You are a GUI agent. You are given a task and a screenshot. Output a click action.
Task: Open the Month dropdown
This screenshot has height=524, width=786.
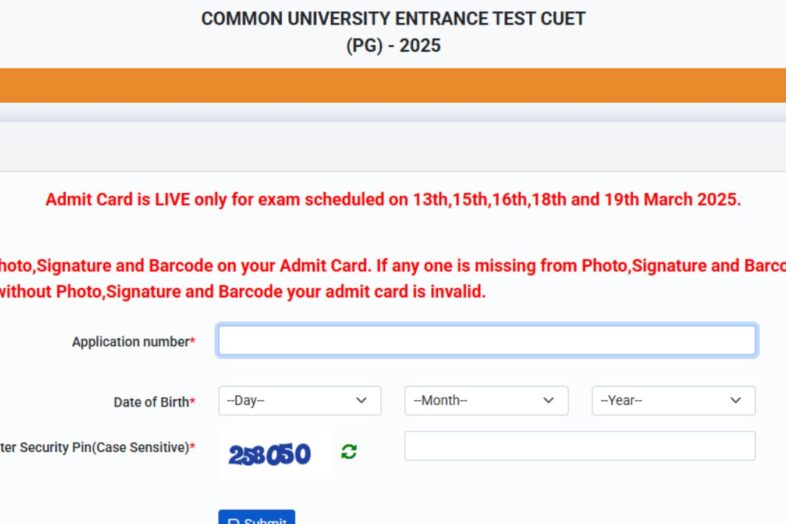(x=486, y=401)
